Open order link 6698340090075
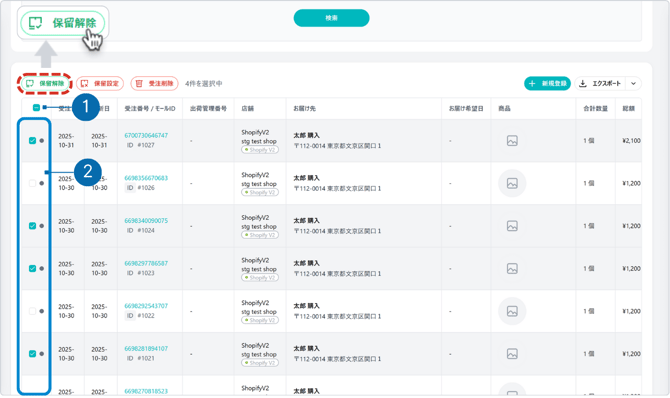This screenshot has width=670, height=398. coord(146,221)
